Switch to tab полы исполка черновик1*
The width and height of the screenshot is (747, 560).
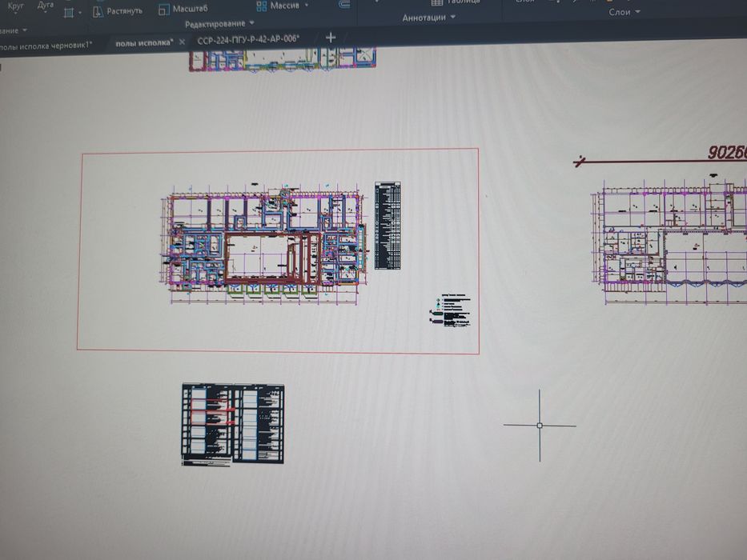(46, 46)
